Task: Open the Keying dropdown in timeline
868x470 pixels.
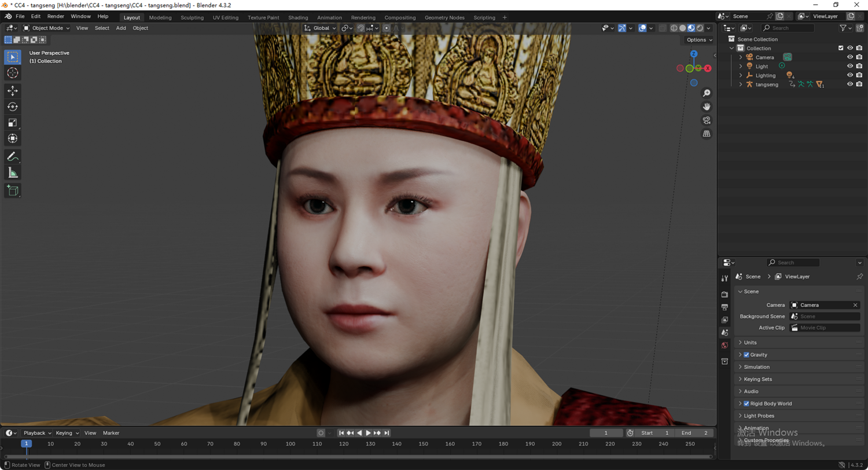Action: coord(66,433)
